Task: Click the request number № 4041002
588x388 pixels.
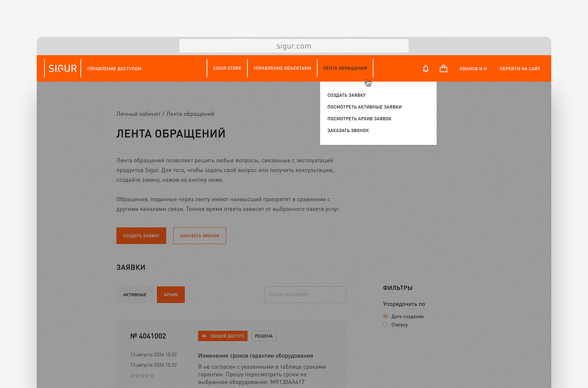Action: coord(148,336)
